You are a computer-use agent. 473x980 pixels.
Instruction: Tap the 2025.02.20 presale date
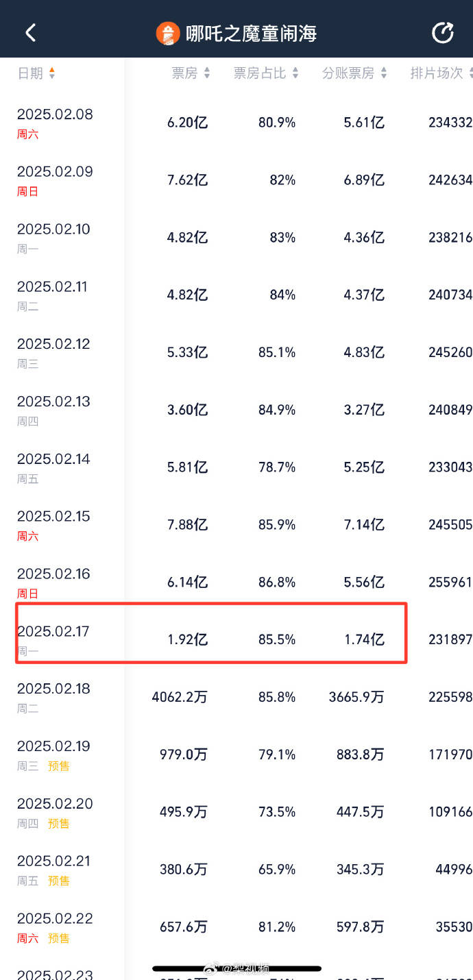coord(55,803)
